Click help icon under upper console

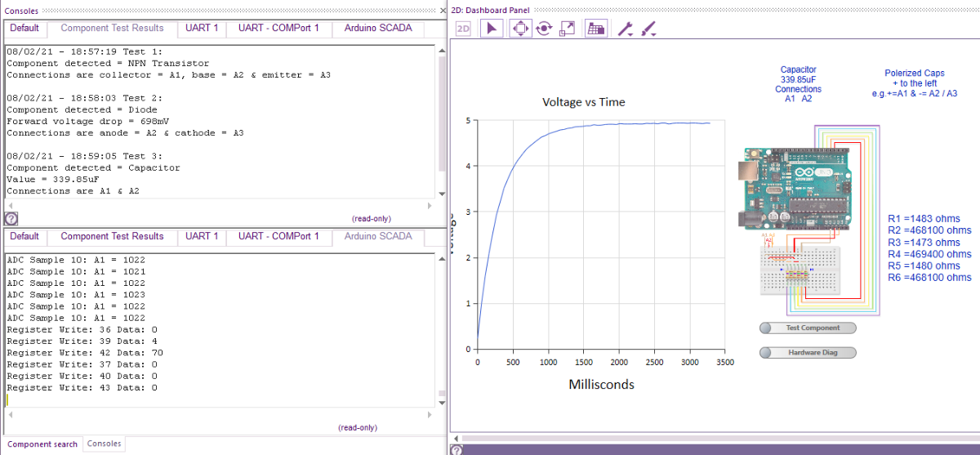pyautogui.click(x=11, y=219)
